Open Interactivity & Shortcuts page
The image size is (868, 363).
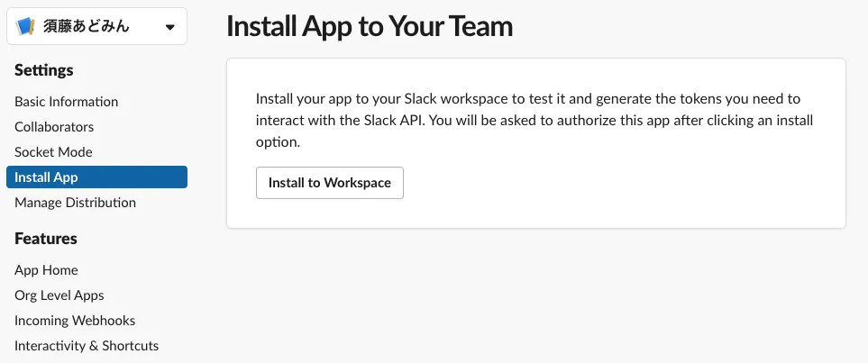tap(87, 346)
